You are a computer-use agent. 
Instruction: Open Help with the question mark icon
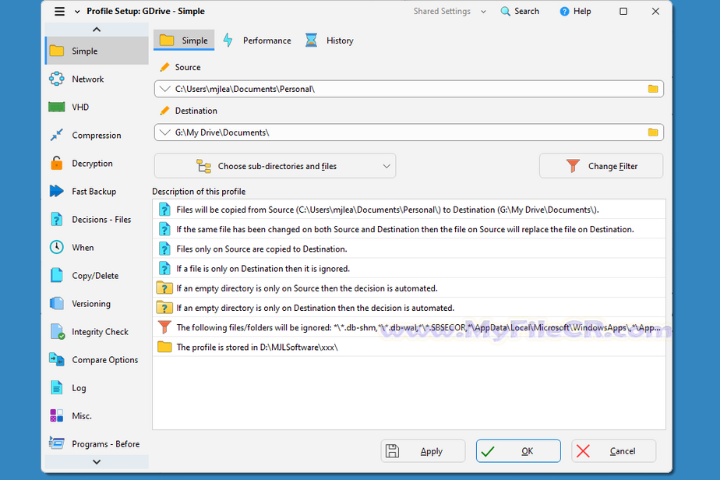point(564,11)
